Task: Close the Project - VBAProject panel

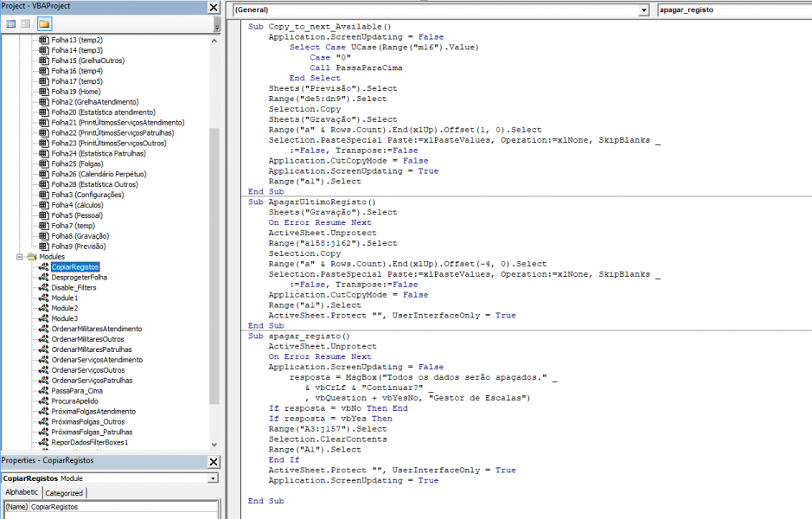Action: [214, 7]
